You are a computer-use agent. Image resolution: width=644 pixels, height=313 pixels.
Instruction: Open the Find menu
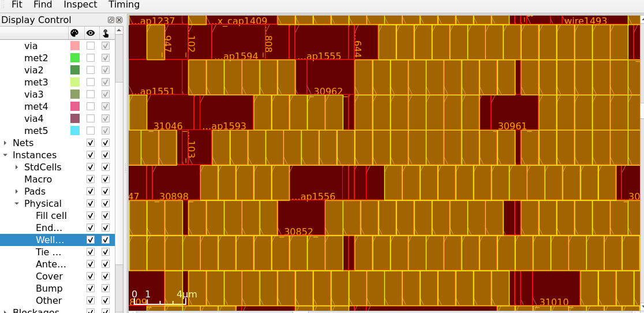pyautogui.click(x=43, y=5)
